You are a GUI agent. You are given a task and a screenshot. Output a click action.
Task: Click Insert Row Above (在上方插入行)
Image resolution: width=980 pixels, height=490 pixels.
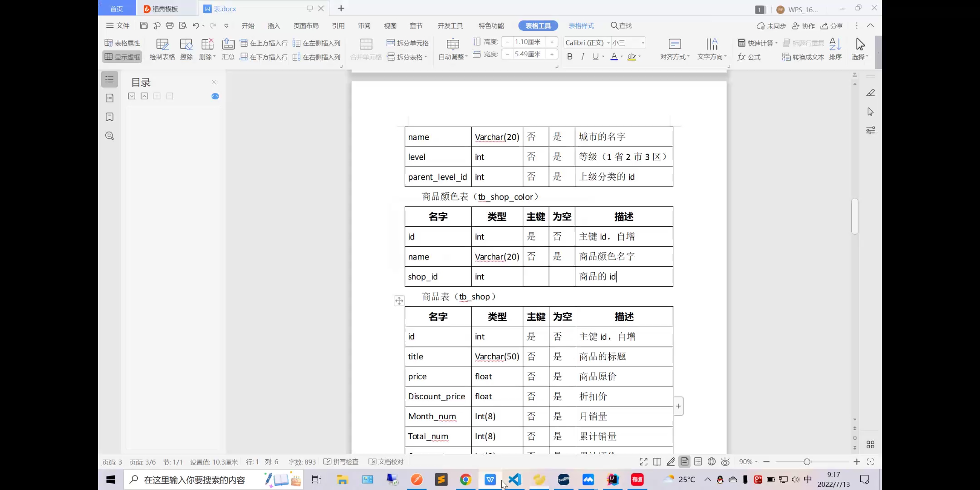(264, 43)
